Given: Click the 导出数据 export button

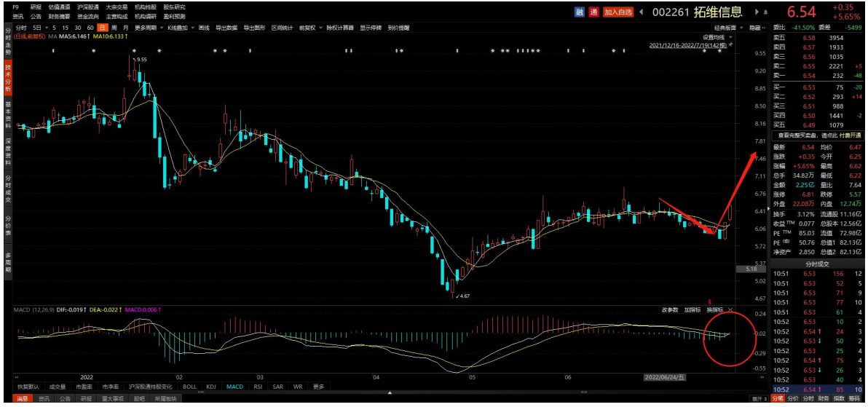Looking at the screenshot, I should pyautogui.click(x=226, y=28).
